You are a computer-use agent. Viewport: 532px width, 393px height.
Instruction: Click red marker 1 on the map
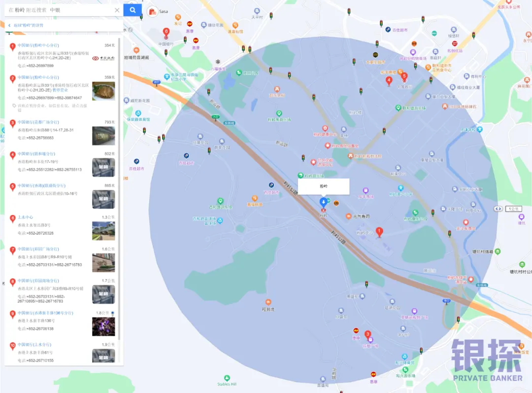(x=379, y=232)
